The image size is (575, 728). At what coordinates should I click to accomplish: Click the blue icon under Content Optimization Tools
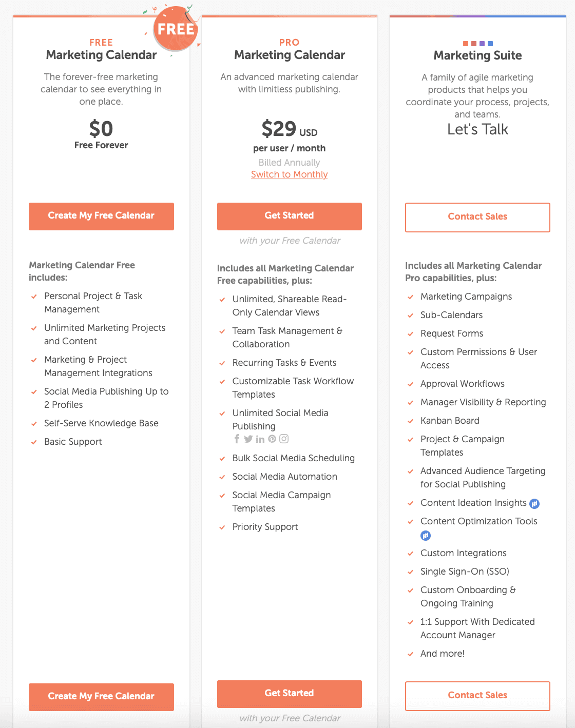[x=426, y=536]
